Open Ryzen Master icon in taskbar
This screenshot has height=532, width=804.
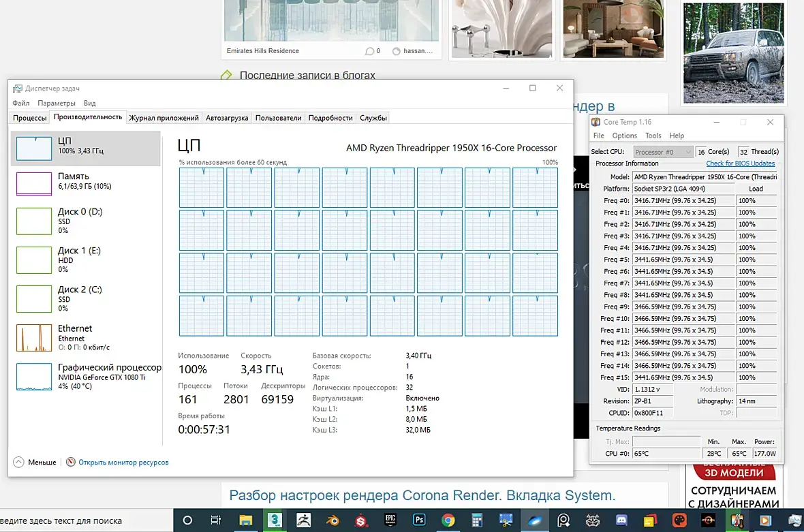(708, 520)
